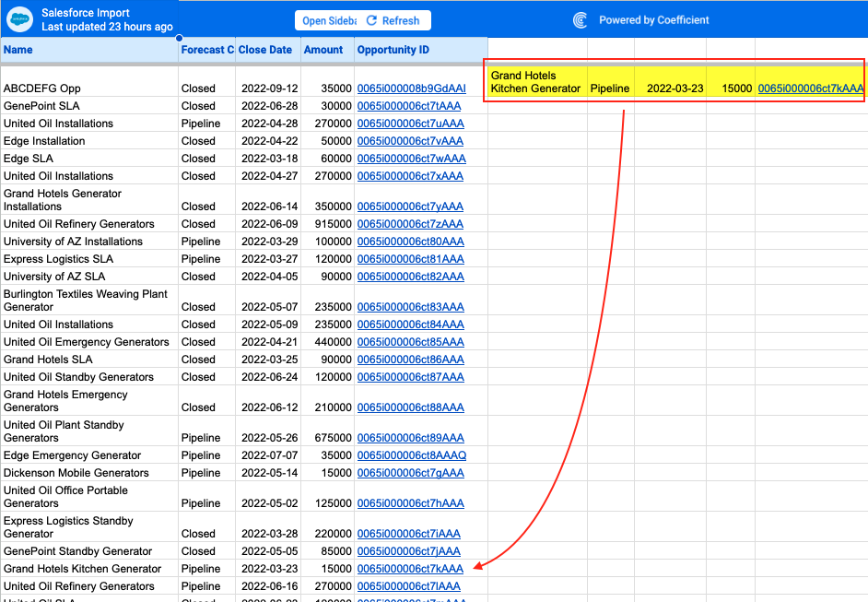Select the Express Logistics SLA cell
This screenshot has height=602, width=868.
(x=89, y=259)
